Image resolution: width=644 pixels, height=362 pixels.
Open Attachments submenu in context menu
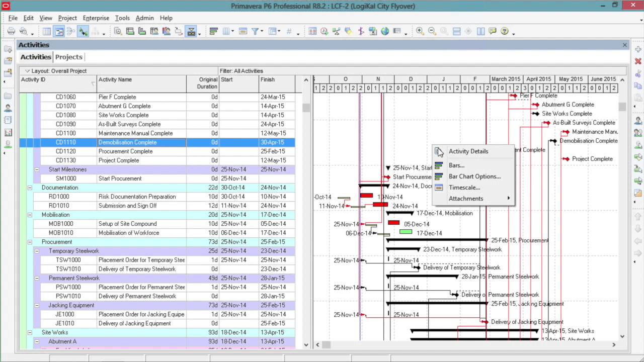pyautogui.click(x=473, y=199)
